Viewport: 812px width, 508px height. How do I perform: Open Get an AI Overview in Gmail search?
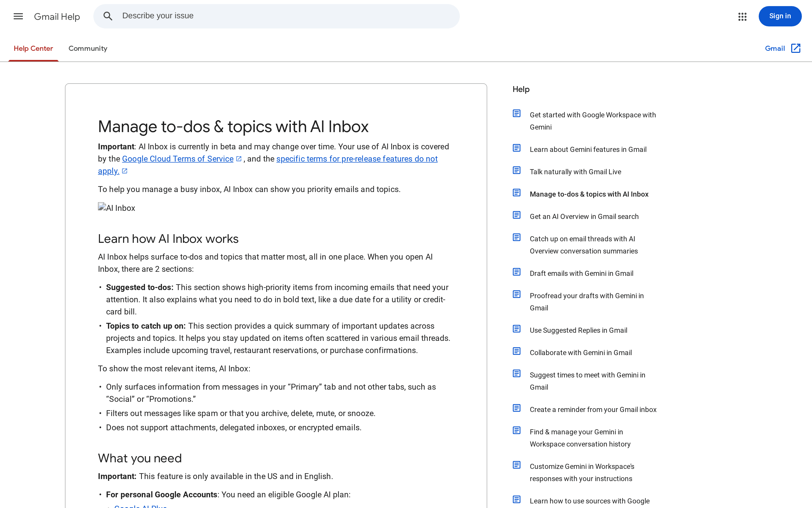pos(584,217)
